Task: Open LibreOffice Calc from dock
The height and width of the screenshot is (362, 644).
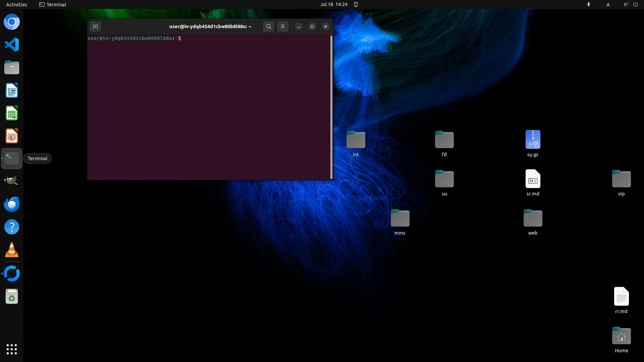Action: [12, 113]
